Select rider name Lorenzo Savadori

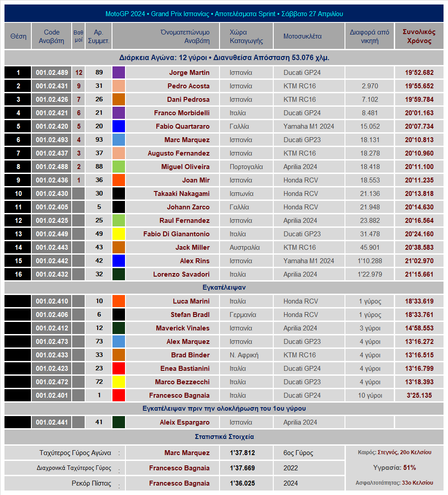(x=181, y=274)
